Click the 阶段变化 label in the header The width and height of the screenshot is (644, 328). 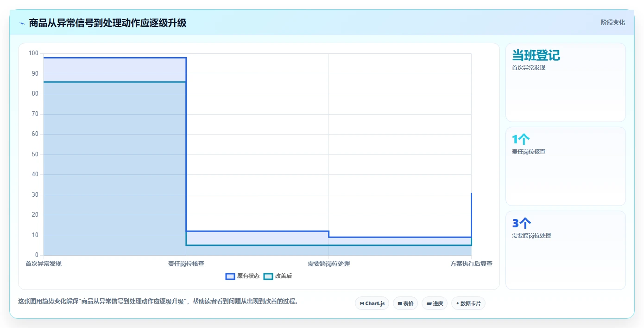click(612, 22)
